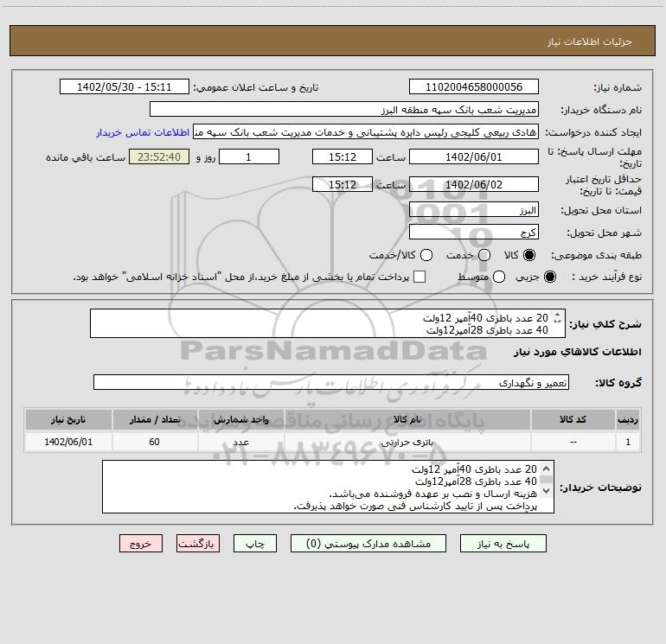
Task: Click the واحد شمارش column header
Action: pyautogui.click(x=240, y=419)
